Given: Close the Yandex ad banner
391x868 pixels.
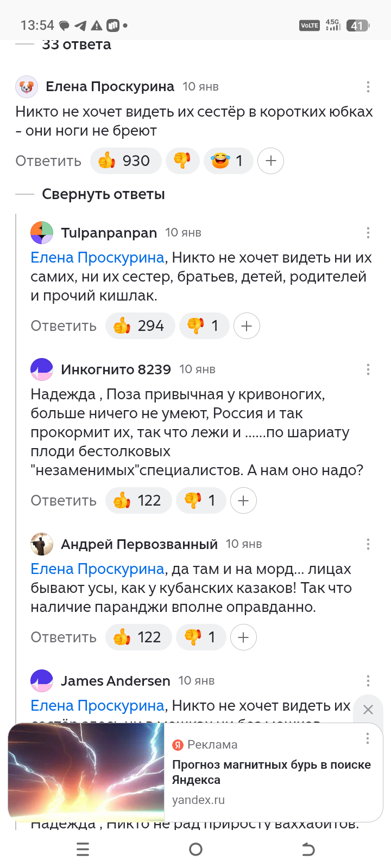Looking at the screenshot, I should click(x=368, y=710).
